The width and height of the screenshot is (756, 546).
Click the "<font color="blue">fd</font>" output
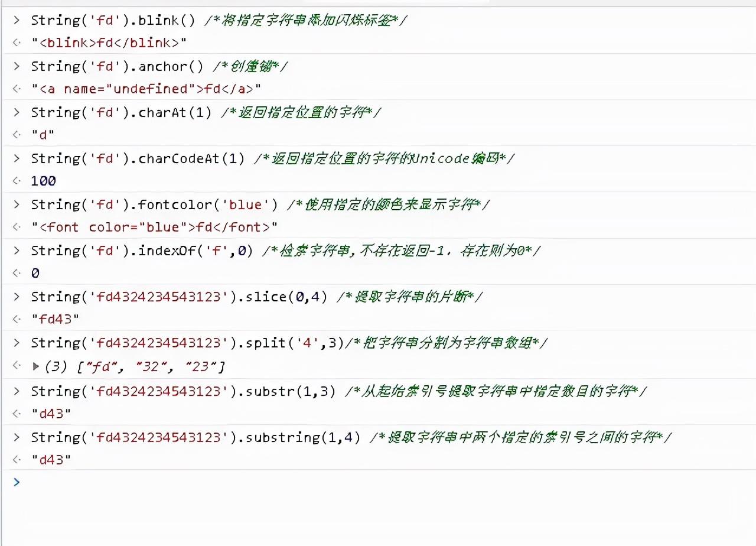[154, 227]
